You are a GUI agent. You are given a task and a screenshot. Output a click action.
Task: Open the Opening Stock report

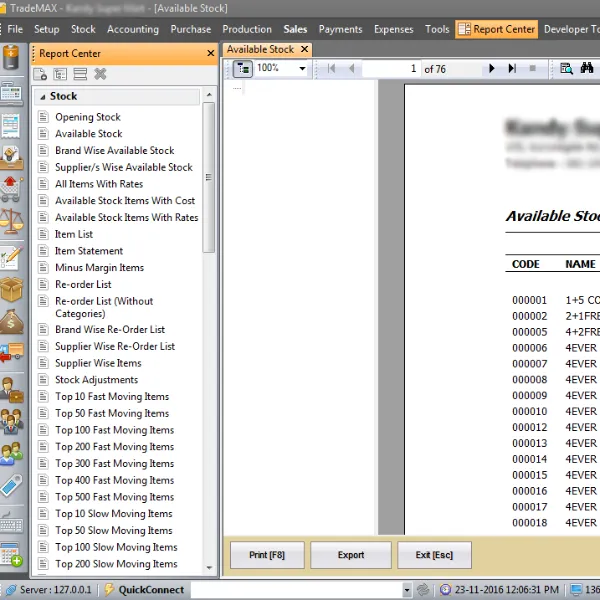coord(88,117)
